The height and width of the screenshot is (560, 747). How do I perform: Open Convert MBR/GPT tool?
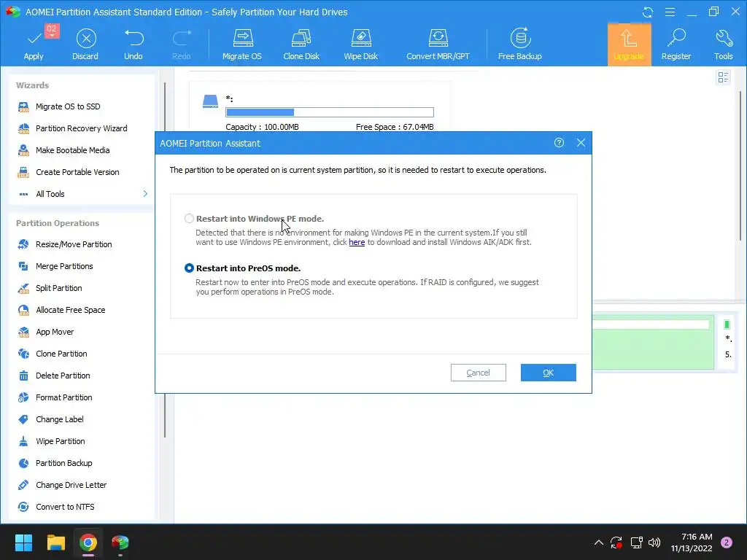point(438,44)
